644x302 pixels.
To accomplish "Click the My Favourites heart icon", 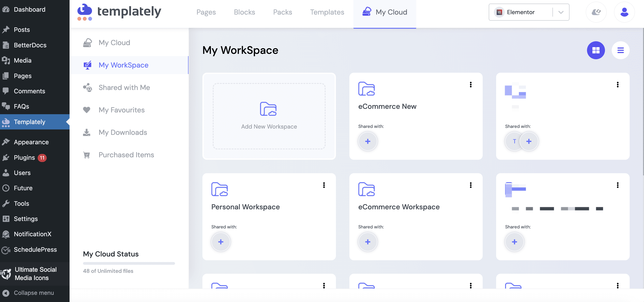I will click(x=87, y=110).
